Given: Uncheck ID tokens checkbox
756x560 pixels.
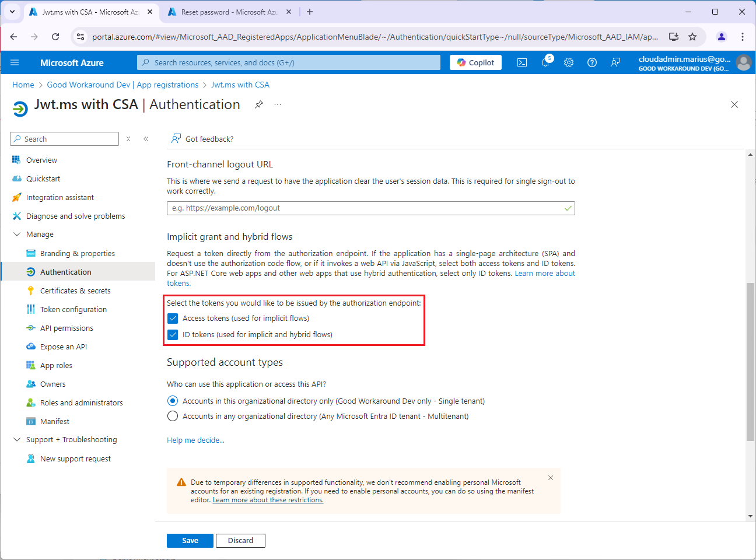Looking at the screenshot, I should [x=173, y=335].
